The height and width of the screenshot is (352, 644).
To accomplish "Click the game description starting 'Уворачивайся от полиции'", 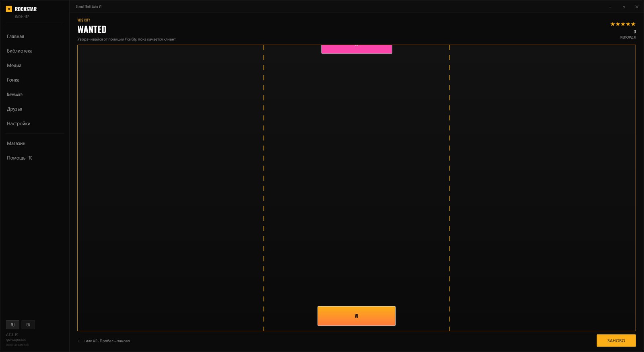I will (127, 39).
